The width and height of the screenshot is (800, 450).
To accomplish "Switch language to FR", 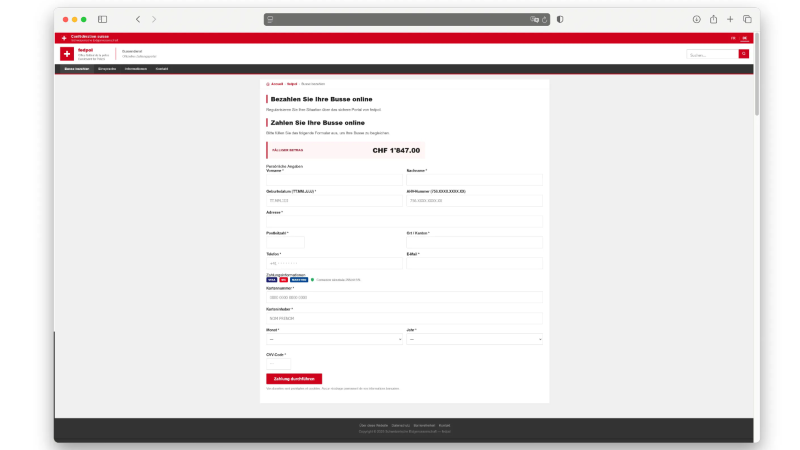I will tap(733, 38).
